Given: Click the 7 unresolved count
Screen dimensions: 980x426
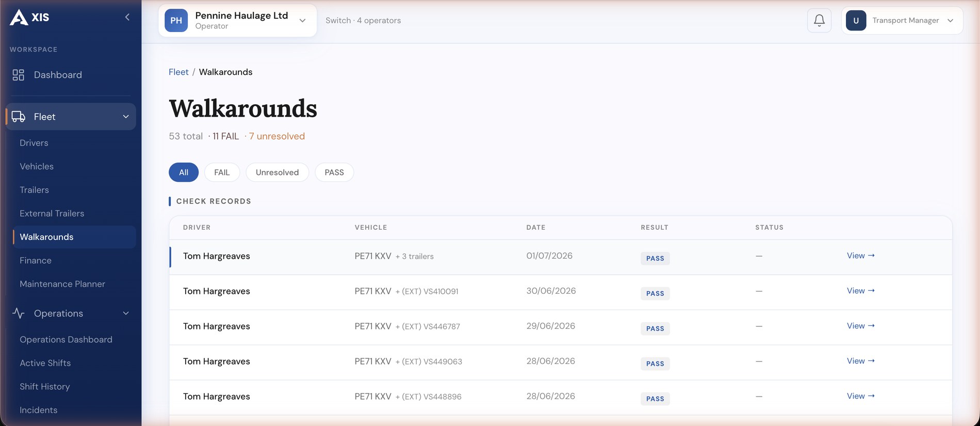Looking at the screenshot, I should pos(277,136).
